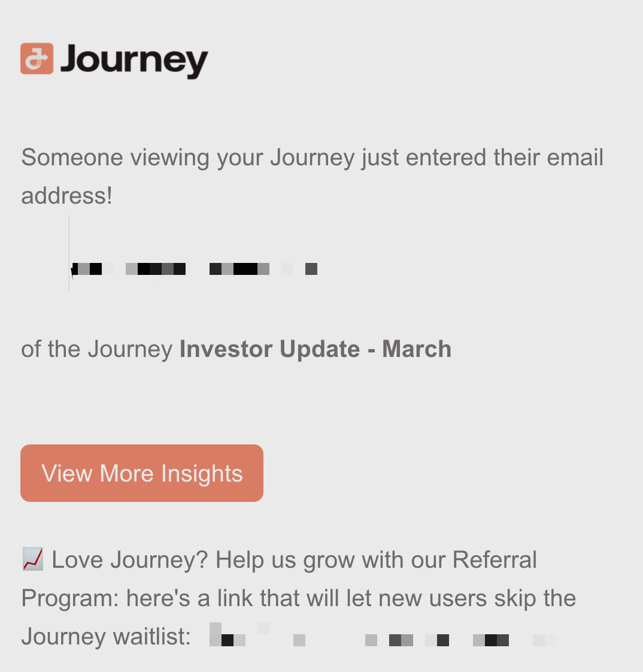Click the word 'Referral' in the footer
Screen dimensions: 643x672
[x=495, y=559]
